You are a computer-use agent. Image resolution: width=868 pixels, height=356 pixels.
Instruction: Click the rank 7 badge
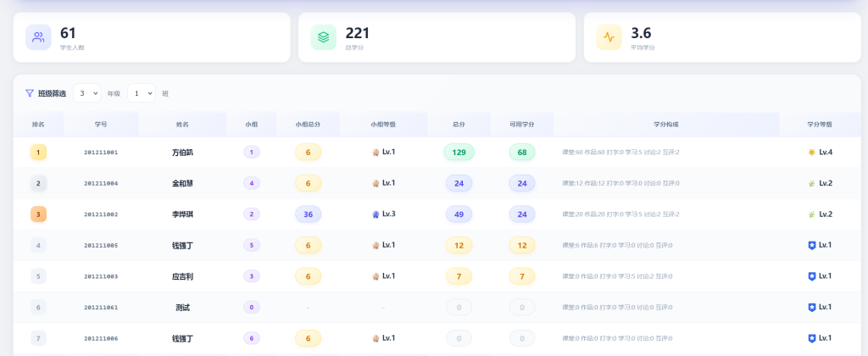(38, 337)
